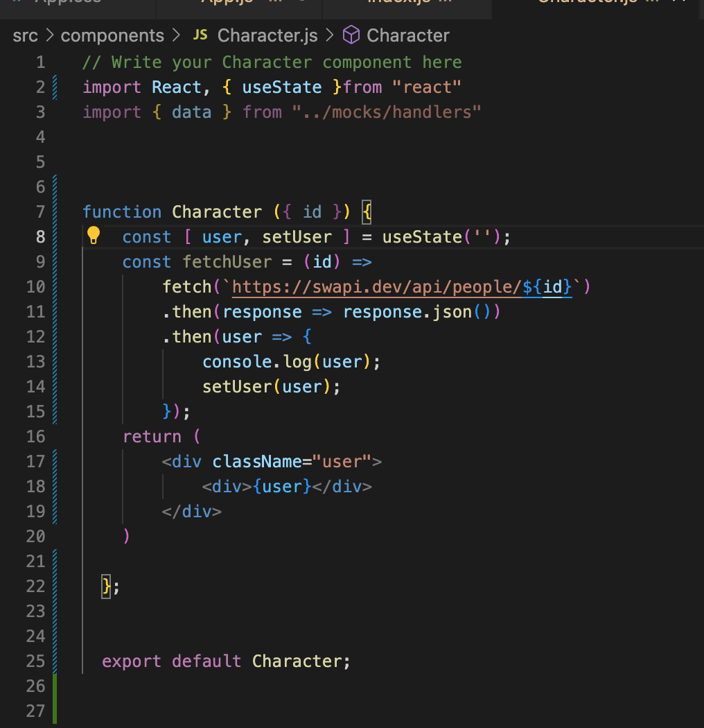
Task: Select Character in the breadcrumb path
Action: point(407,35)
